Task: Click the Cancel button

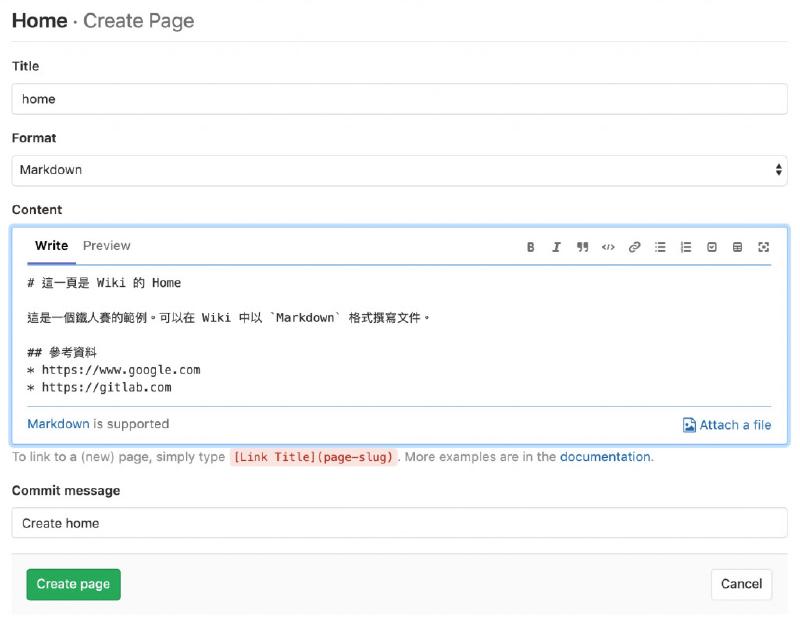Action: (741, 584)
